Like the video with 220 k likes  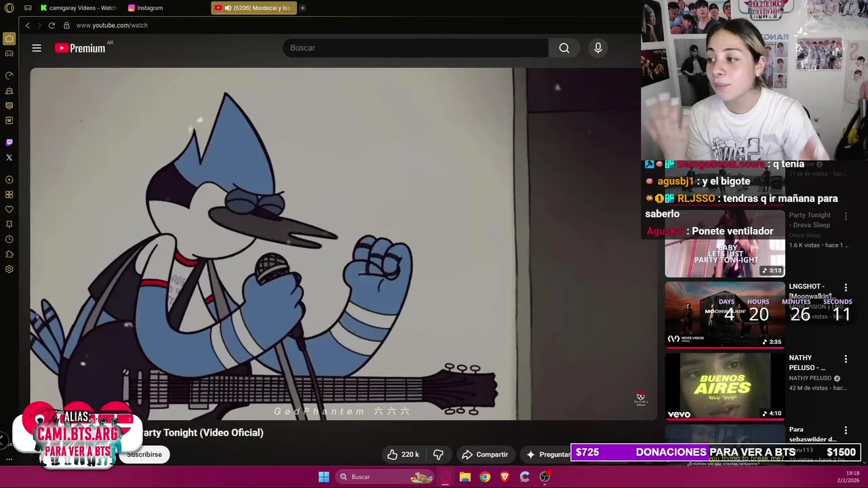coord(403,455)
